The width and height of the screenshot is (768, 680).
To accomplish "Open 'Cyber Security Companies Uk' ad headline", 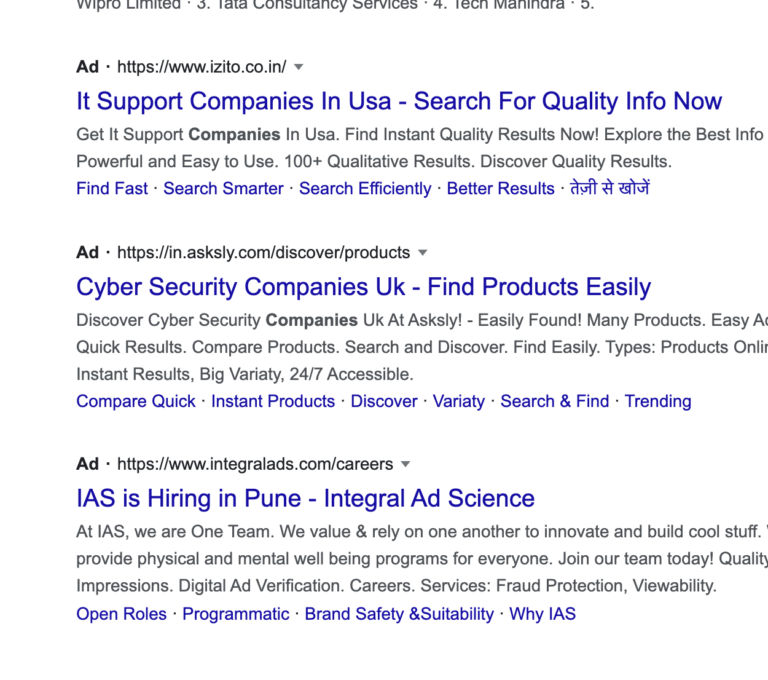I will coord(363,287).
